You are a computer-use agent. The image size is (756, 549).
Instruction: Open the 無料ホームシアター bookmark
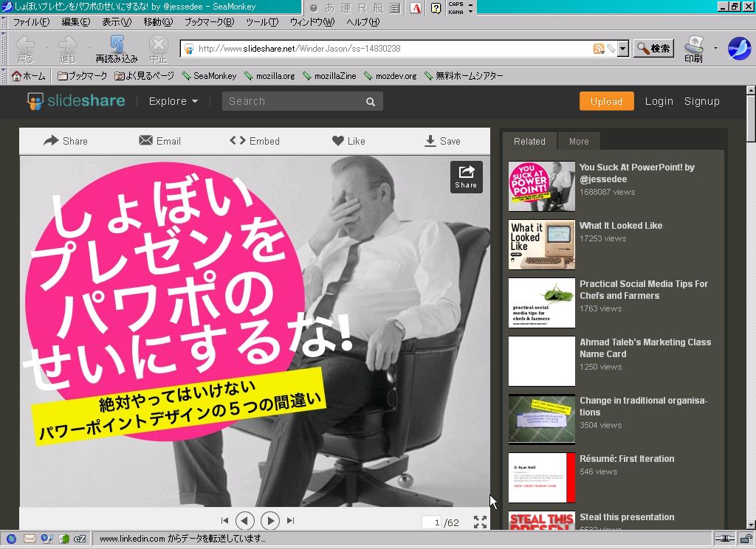pos(464,76)
